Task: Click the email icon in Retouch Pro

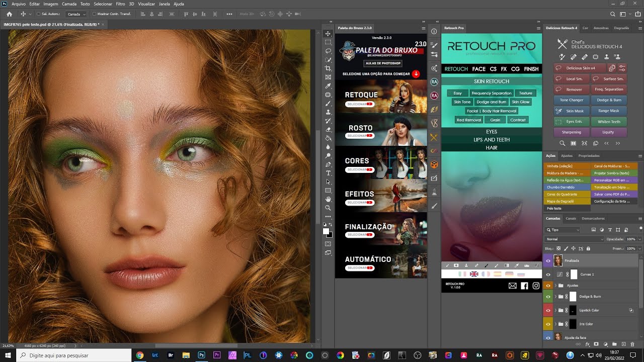Action: pos(513,286)
